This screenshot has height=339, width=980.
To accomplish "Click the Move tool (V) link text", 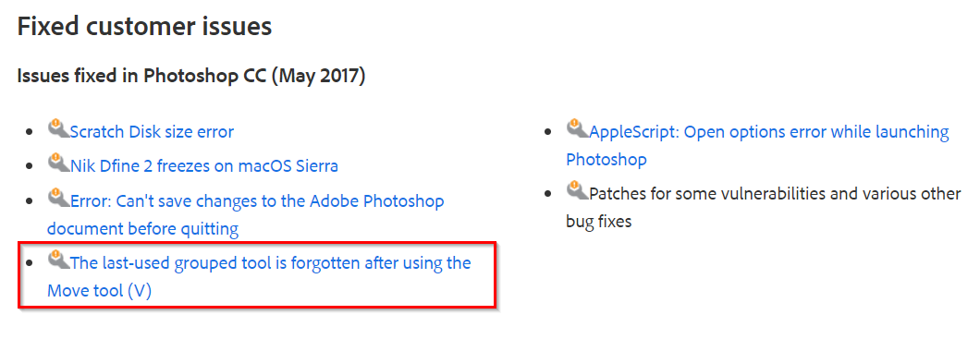I will click(99, 292).
